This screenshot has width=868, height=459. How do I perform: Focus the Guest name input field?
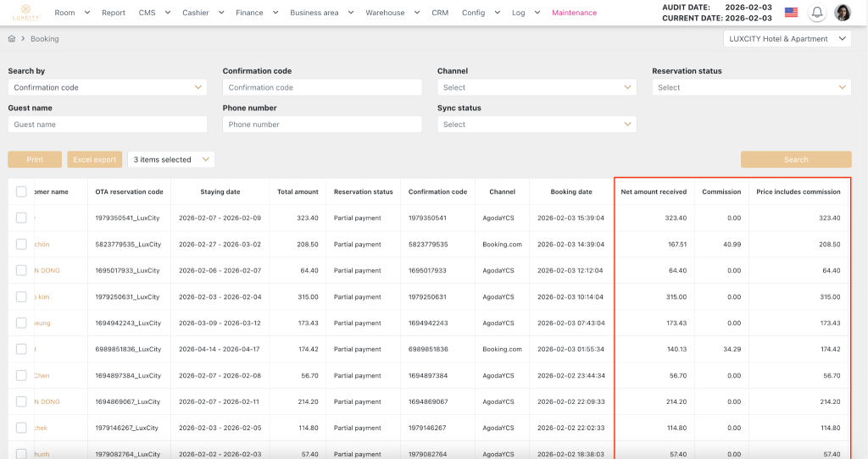pos(108,124)
